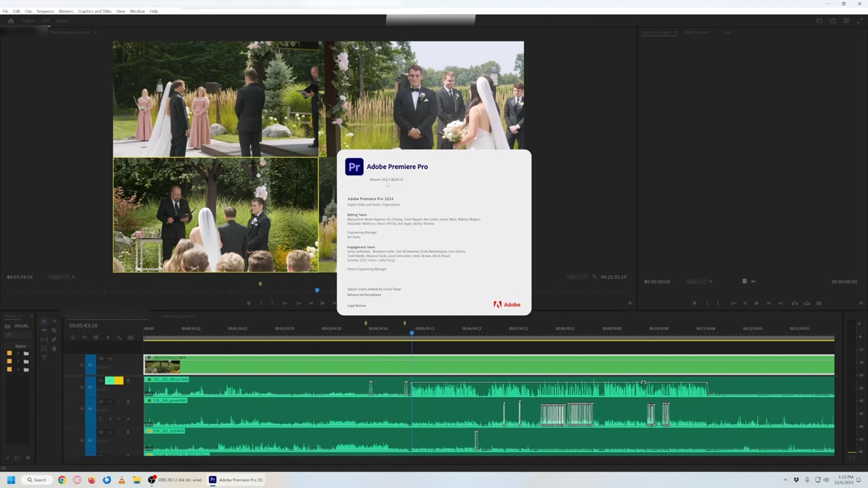868x488 pixels.
Task: Click behance.net link in splash credits
Action: click(x=364, y=295)
